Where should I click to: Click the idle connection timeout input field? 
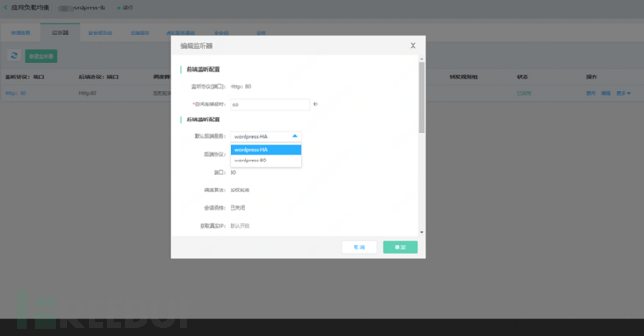pos(270,105)
